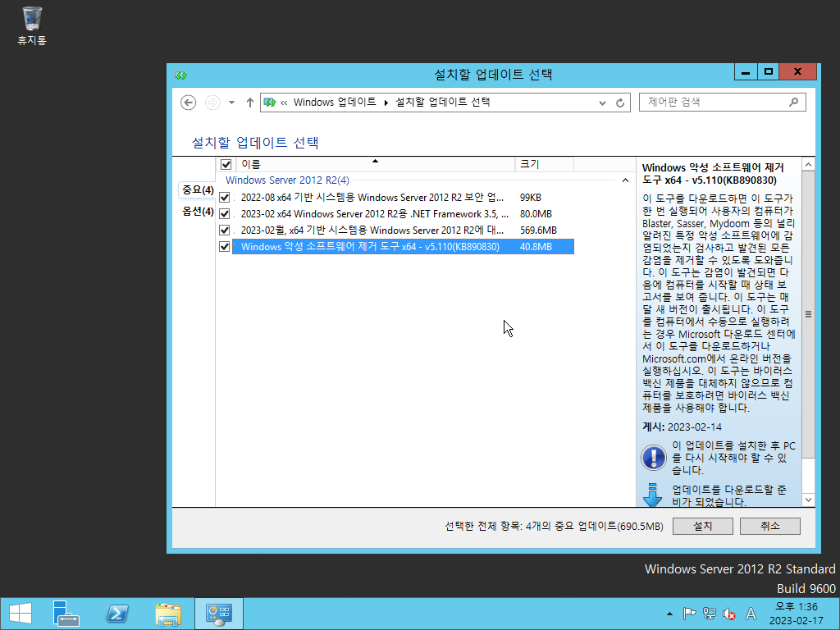Open Action Center flag icon in tray
Viewport: 840px width, 630px height.
[x=689, y=614]
